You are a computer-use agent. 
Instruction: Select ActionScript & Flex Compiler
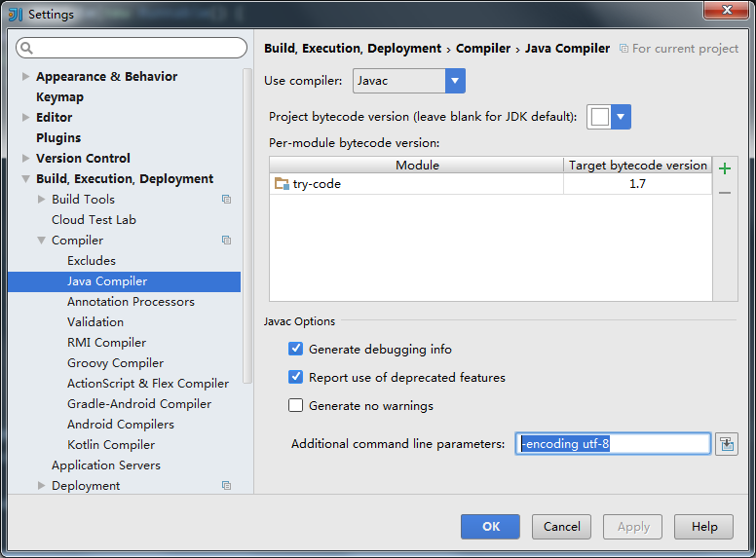pos(148,384)
